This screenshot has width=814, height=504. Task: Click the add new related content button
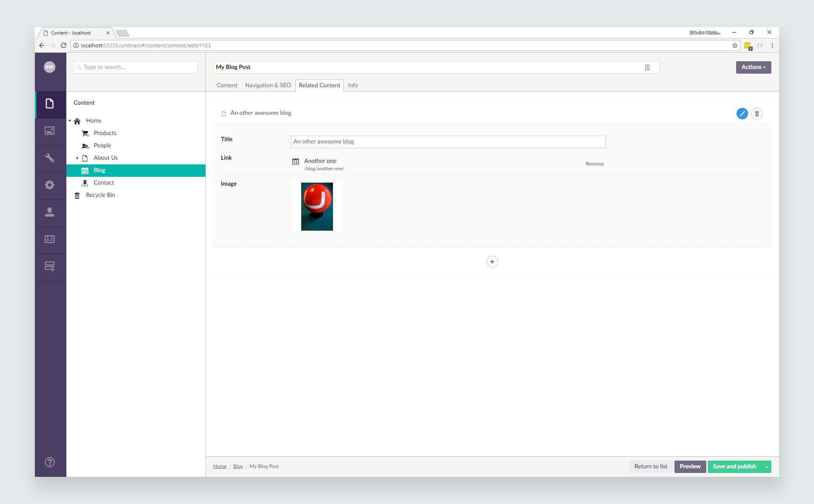coord(492,262)
